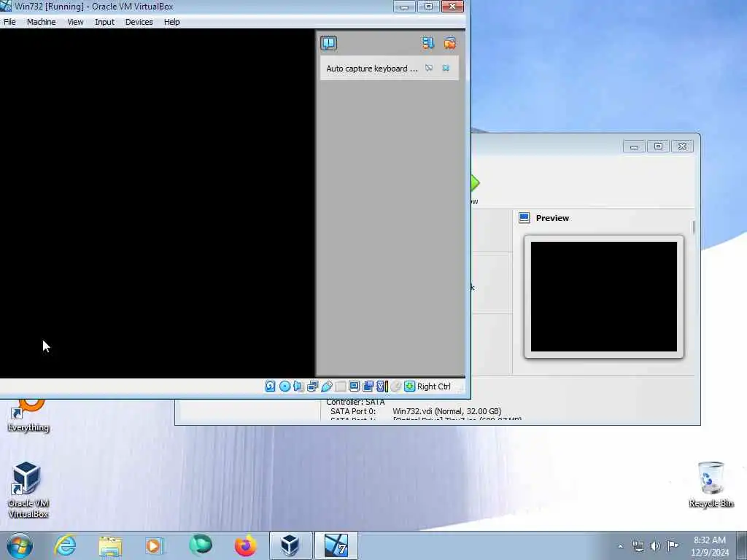Minimize the Win732 VM window
This screenshot has width=747, height=560.
(x=404, y=6)
